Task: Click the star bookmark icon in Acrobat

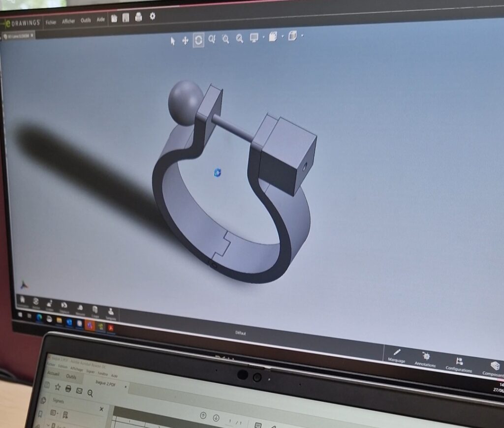Action: [58, 387]
